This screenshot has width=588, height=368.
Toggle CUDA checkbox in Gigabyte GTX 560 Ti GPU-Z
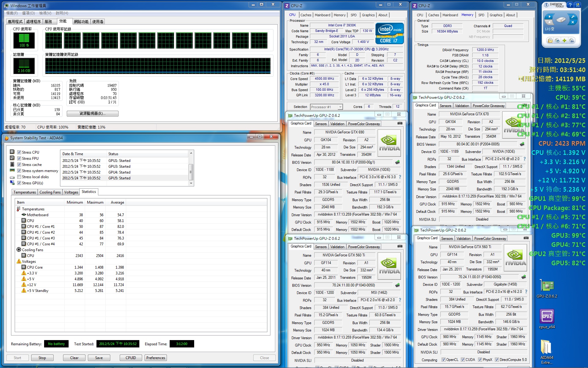coord(463,360)
